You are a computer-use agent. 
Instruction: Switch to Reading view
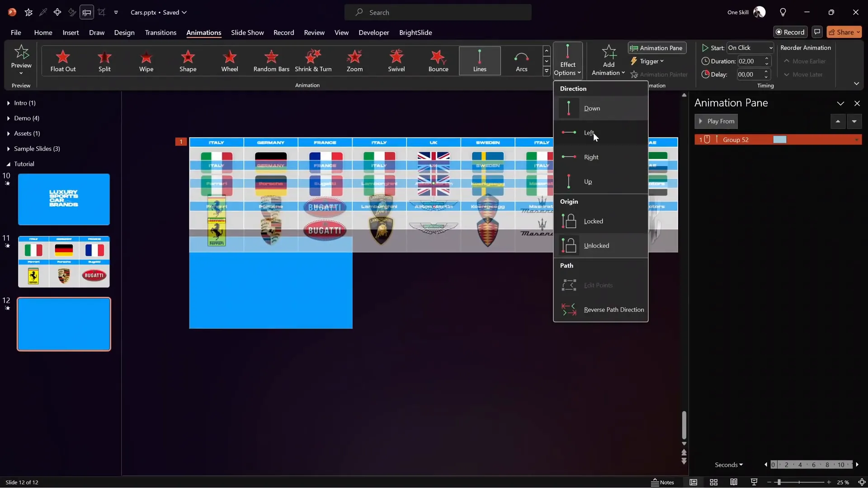pyautogui.click(x=734, y=482)
